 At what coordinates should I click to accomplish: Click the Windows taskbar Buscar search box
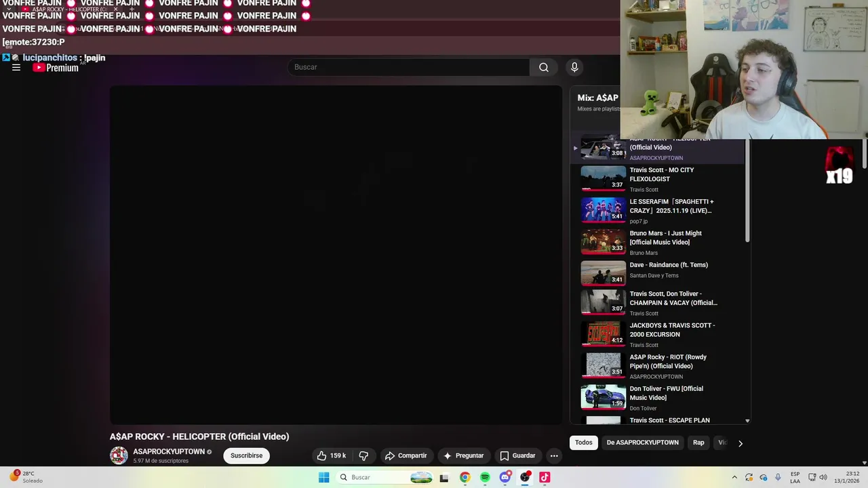(x=384, y=477)
